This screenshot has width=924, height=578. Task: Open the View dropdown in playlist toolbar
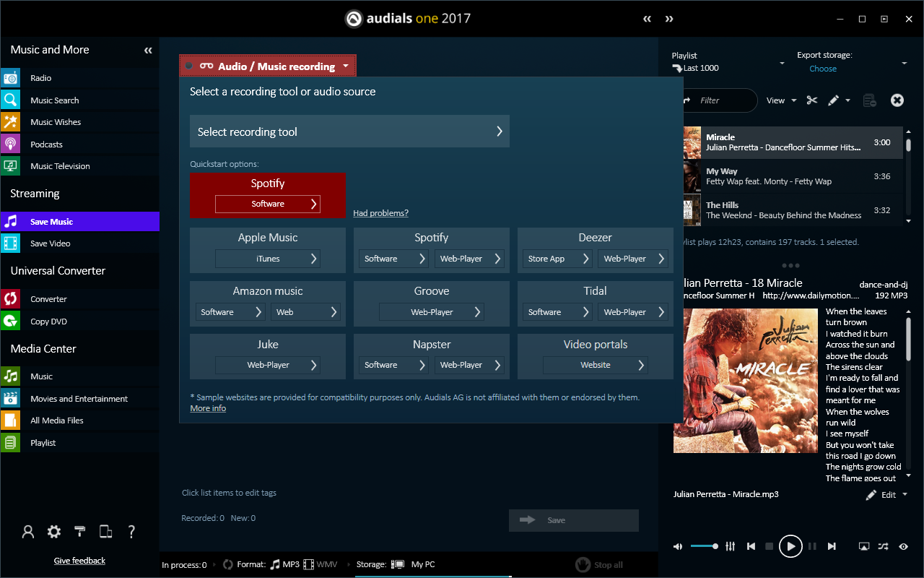coord(781,100)
